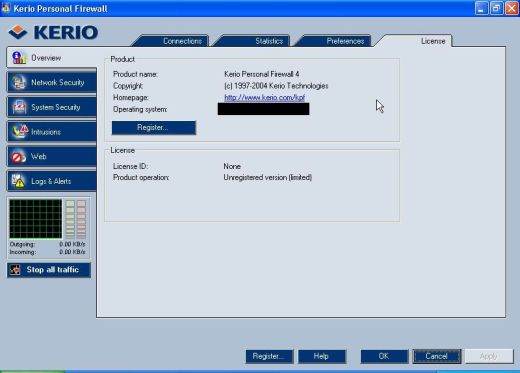The image size is (520, 373).
Task: Click the Web blocking icon
Action: [x=19, y=156]
